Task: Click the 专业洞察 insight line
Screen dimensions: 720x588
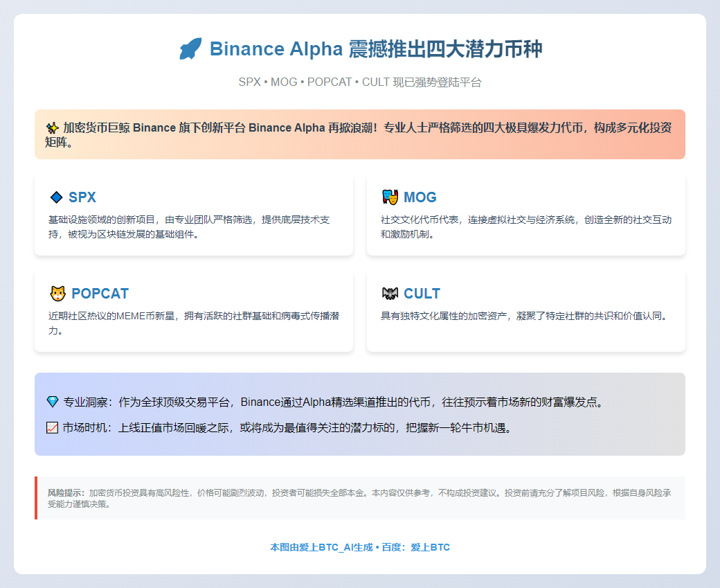Action: click(x=326, y=402)
